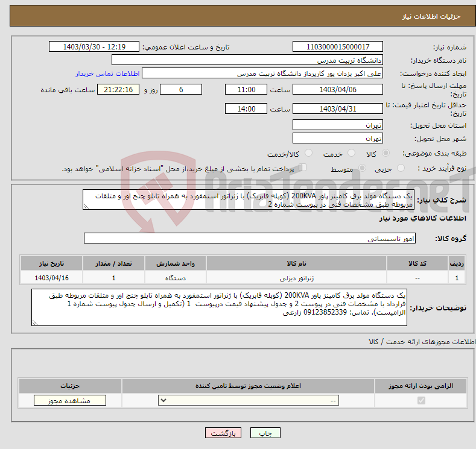Click the ژنراتور دیزلی table cell

tap(296, 278)
